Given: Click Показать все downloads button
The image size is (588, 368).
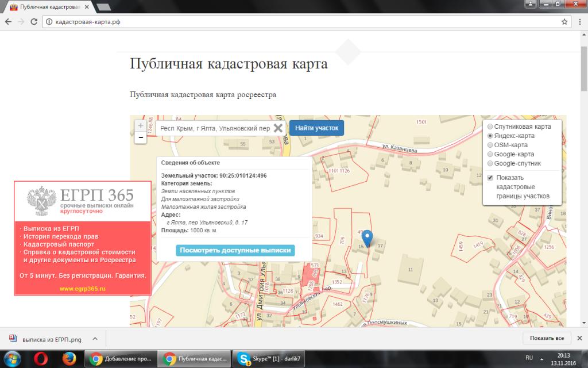Looking at the screenshot, I should pos(547,338).
